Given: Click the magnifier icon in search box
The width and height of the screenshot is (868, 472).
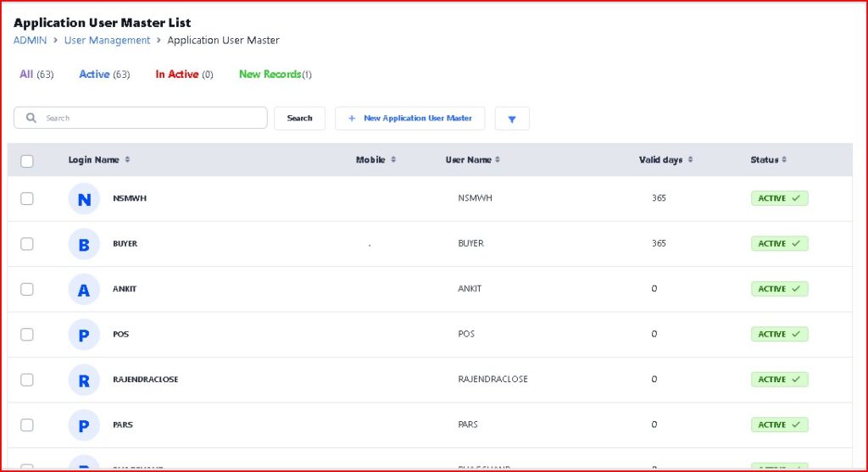Looking at the screenshot, I should point(31,118).
